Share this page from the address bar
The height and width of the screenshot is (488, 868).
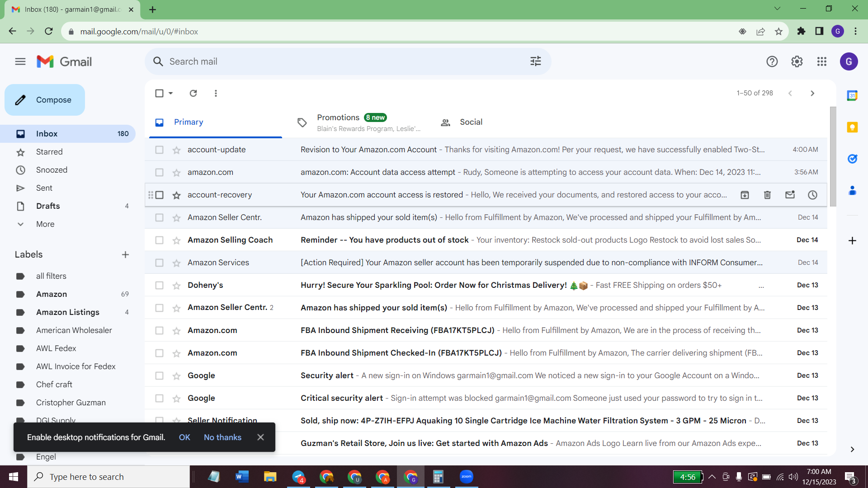760,31
